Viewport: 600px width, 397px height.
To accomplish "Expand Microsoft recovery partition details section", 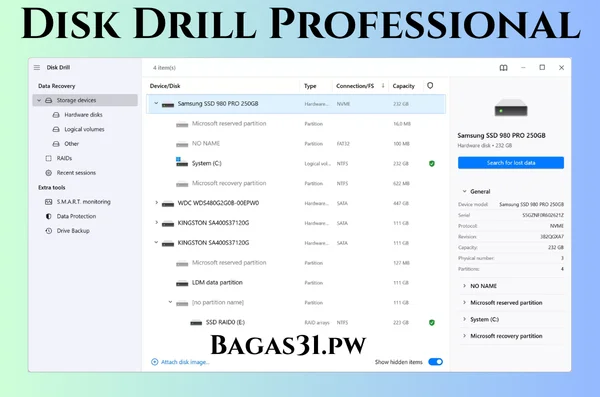I will [x=465, y=336].
